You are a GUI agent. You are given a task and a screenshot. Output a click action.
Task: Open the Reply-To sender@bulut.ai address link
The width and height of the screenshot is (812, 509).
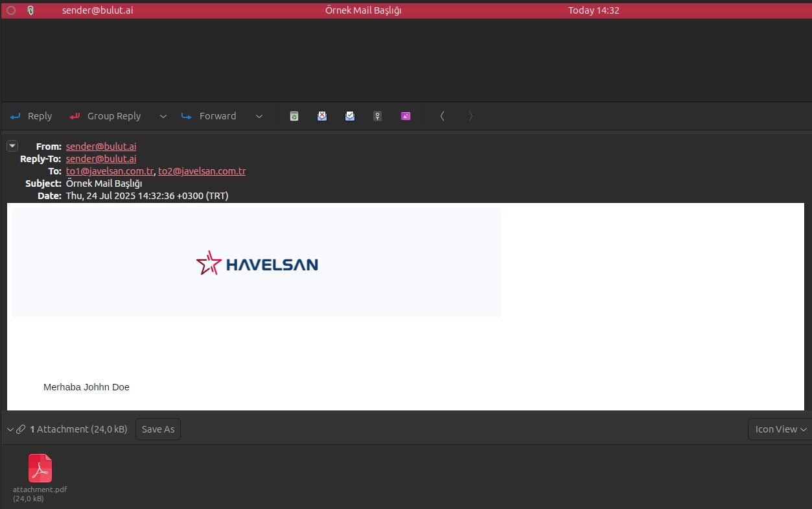(x=101, y=159)
